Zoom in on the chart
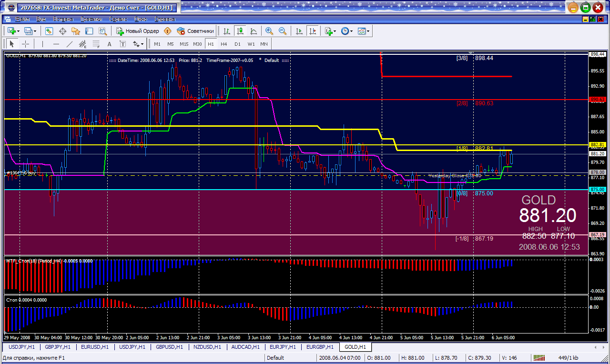 coord(269,31)
